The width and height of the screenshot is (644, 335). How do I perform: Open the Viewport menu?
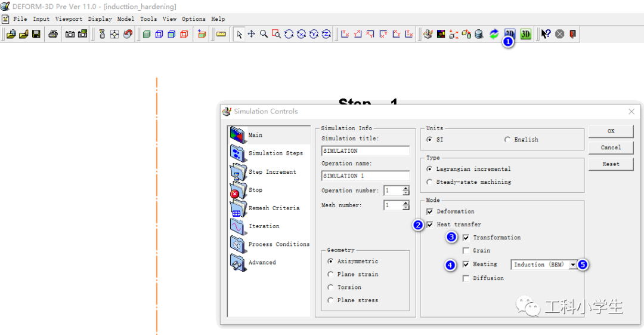[x=69, y=19]
